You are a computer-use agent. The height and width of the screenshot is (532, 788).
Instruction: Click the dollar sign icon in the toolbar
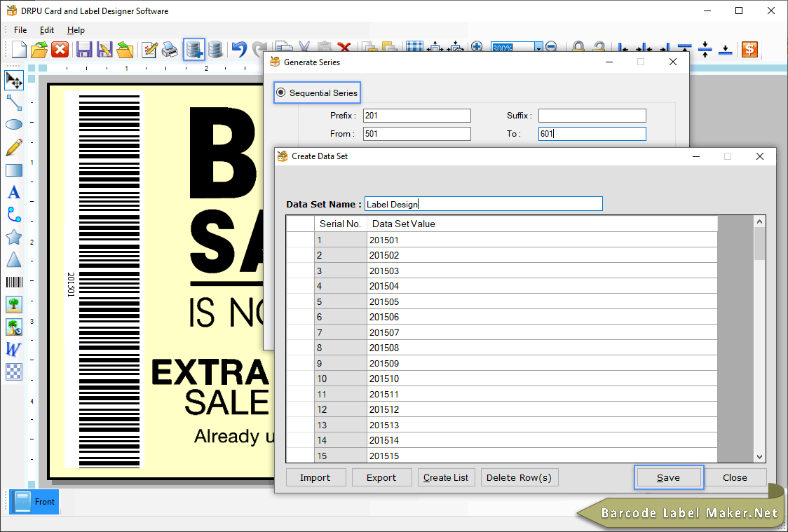(x=749, y=49)
